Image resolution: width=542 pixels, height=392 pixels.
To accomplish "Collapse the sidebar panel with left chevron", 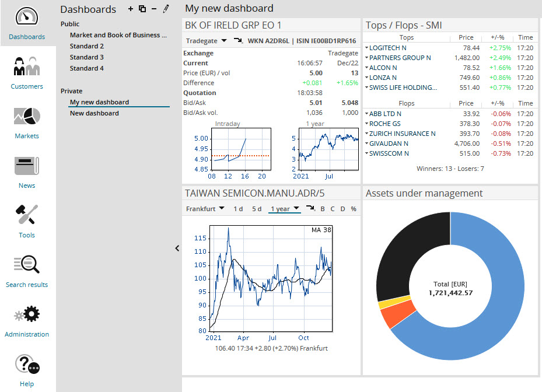I will [x=177, y=248].
